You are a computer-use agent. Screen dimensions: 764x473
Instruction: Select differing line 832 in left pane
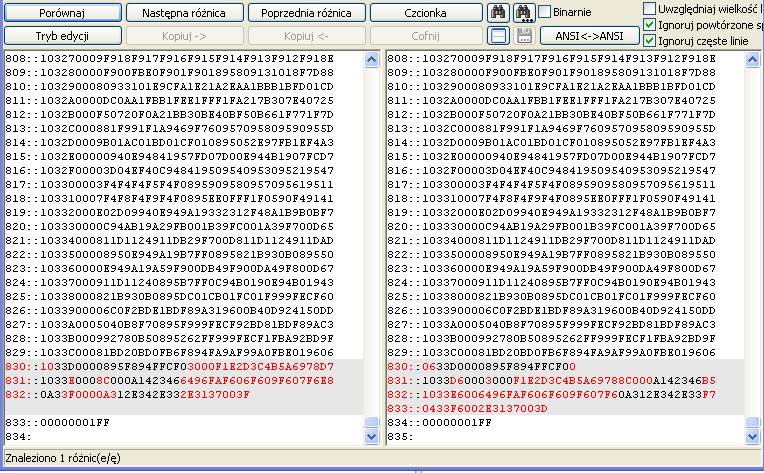click(128, 395)
